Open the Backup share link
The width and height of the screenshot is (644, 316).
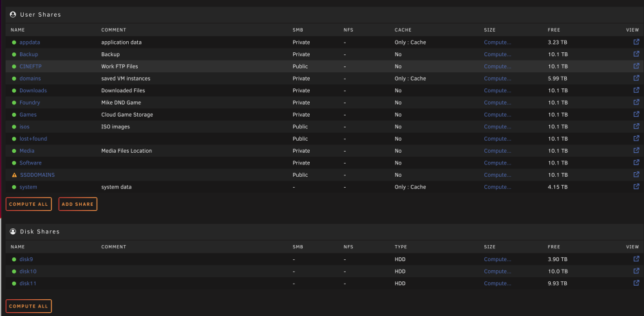(29, 54)
